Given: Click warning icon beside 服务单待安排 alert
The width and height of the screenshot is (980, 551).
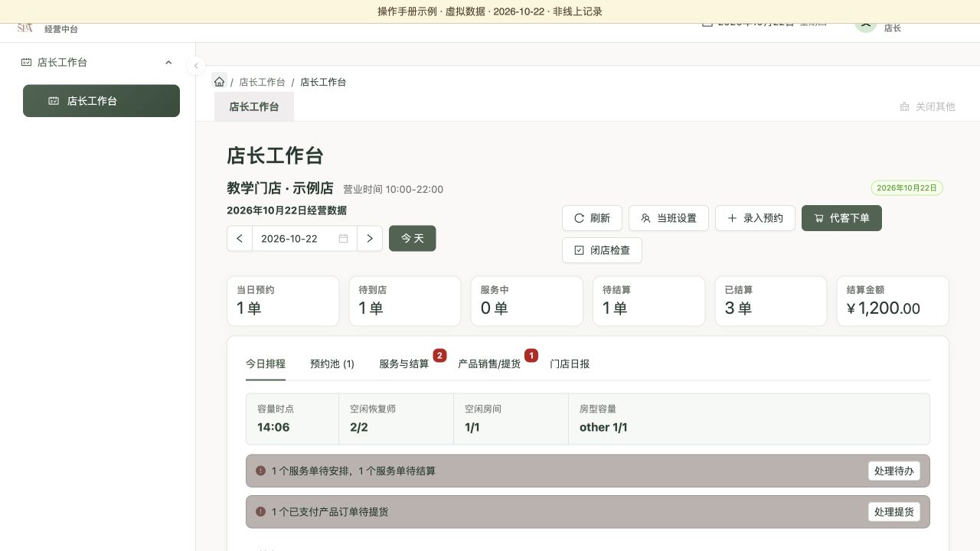Looking at the screenshot, I should (260, 471).
